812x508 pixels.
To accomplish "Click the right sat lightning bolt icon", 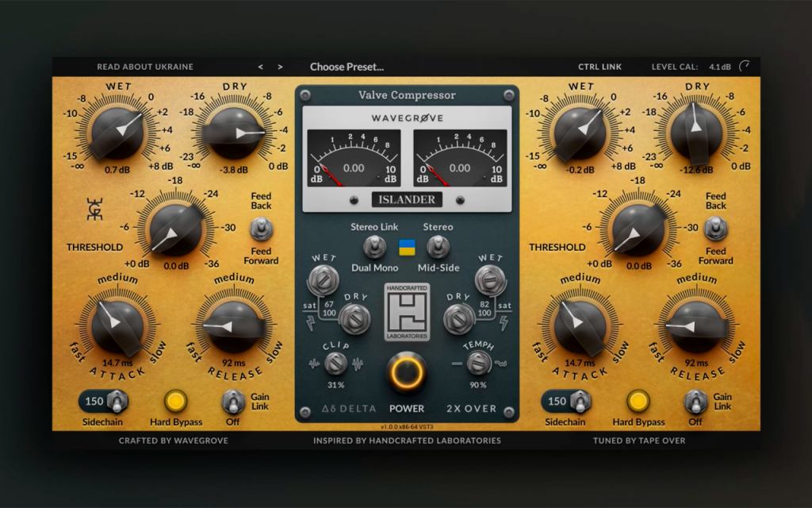I will [x=504, y=324].
